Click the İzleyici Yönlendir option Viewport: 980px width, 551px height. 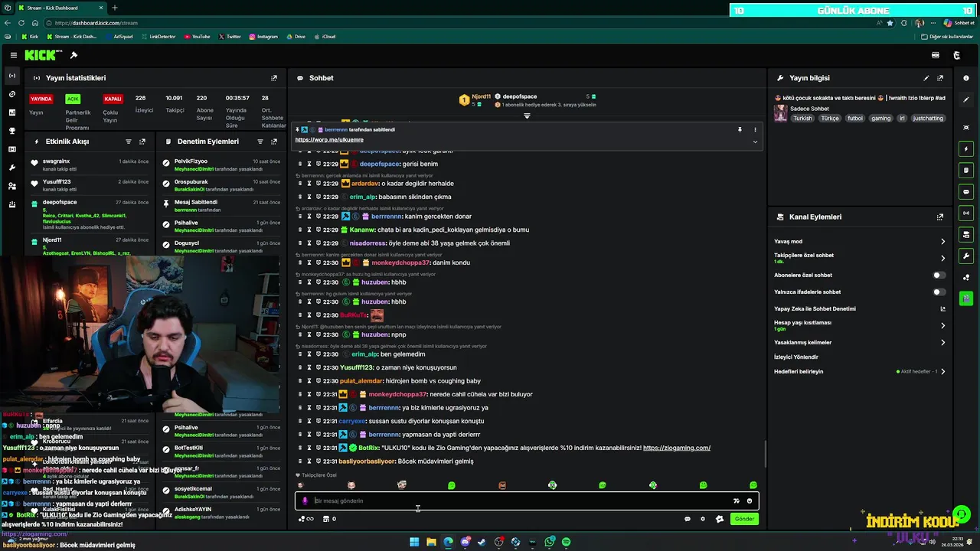pyautogui.click(x=796, y=357)
